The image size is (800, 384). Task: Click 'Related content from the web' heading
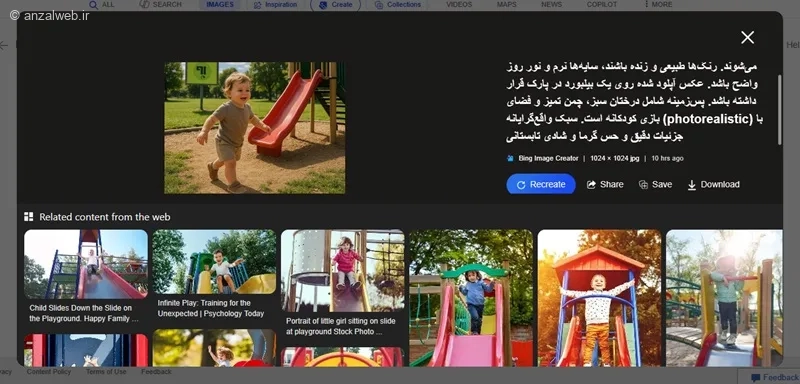point(105,217)
